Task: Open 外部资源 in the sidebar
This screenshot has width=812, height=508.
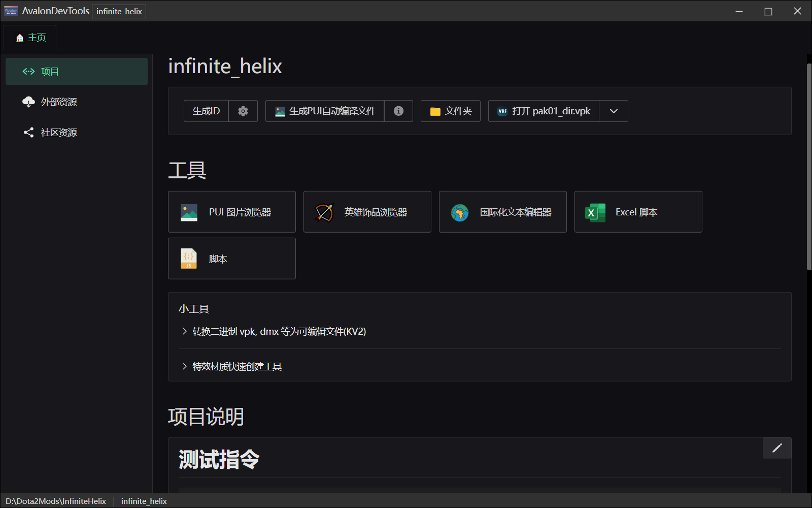Action: point(77,102)
